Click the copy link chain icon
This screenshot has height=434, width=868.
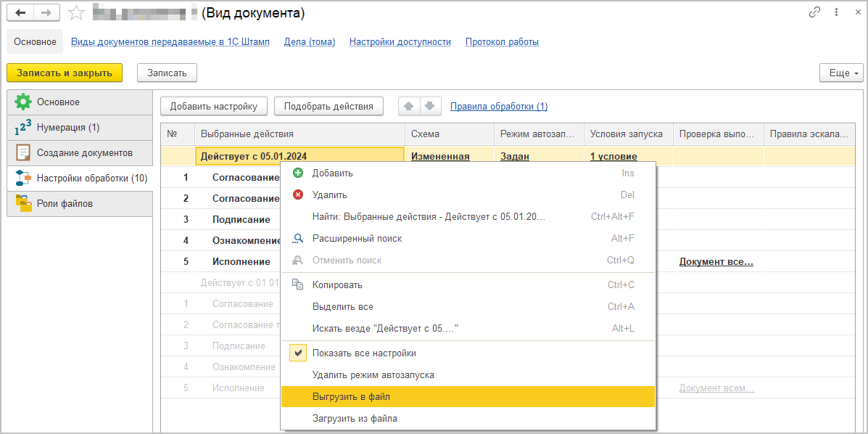[814, 13]
